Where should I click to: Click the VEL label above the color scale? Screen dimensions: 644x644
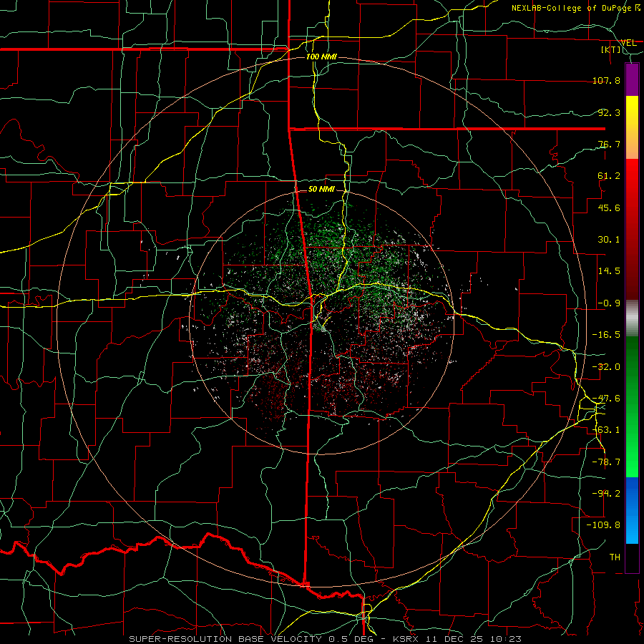tap(628, 43)
